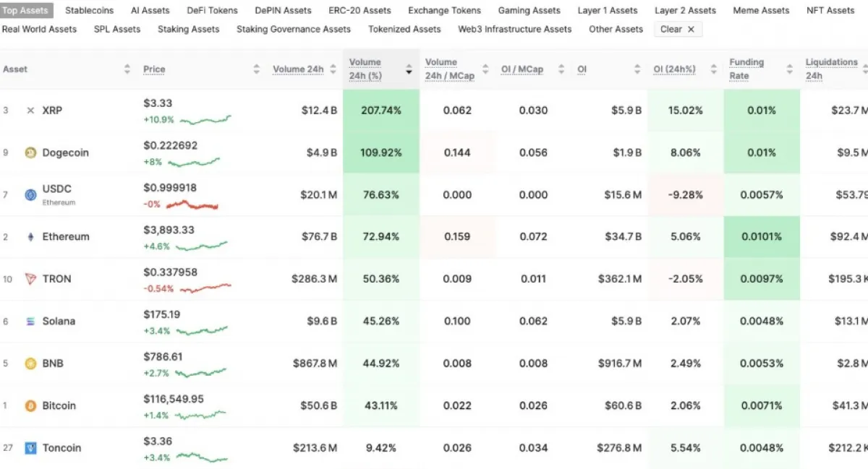Screen dimensions: 868x469
Task: Sort by Asset column arrows
Action: [127, 69]
